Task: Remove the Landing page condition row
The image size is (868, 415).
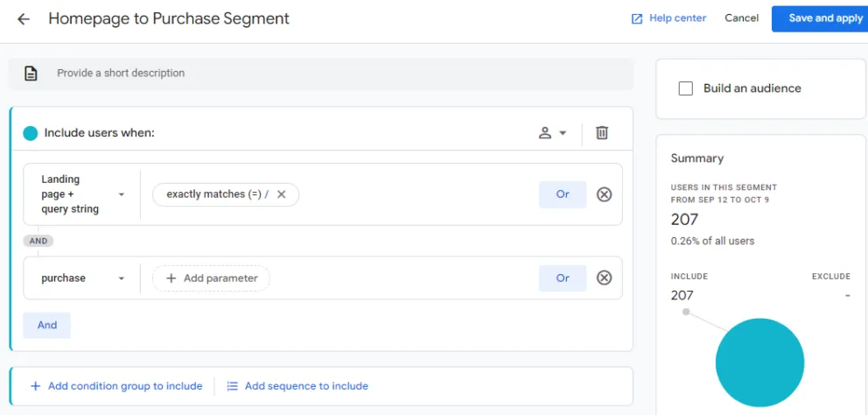Action: pyautogui.click(x=604, y=194)
